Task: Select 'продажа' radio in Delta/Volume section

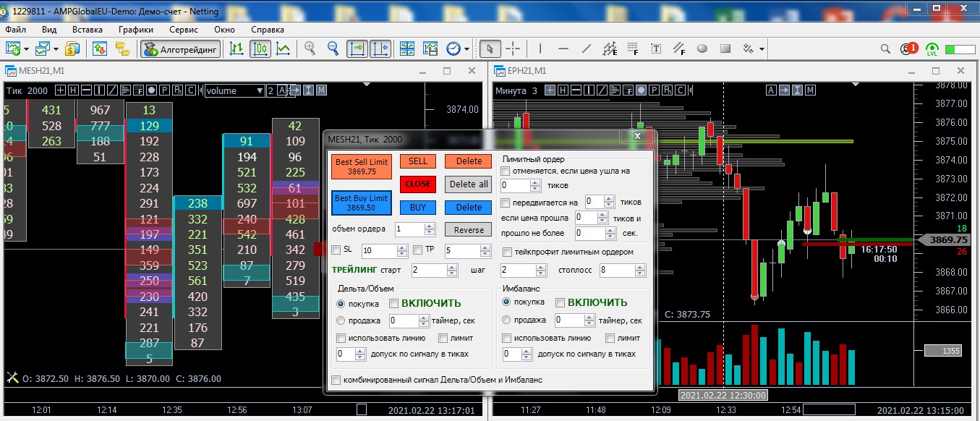Action: (x=341, y=320)
